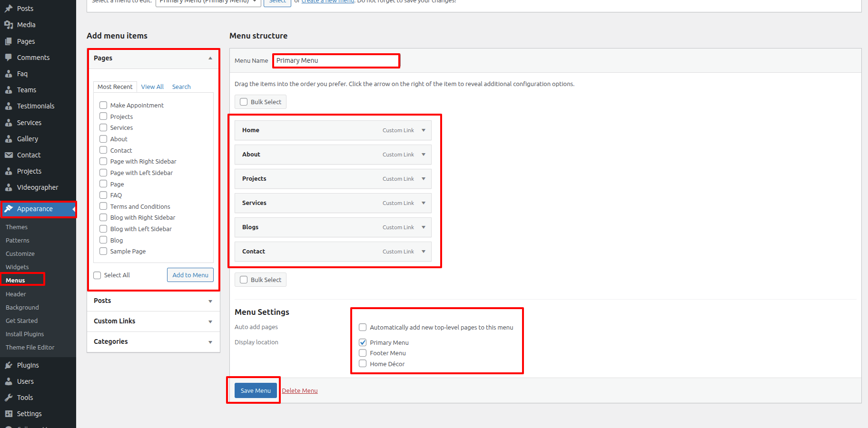
Task: Click the Tools wrench icon
Action: pyautogui.click(x=9, y=398)
